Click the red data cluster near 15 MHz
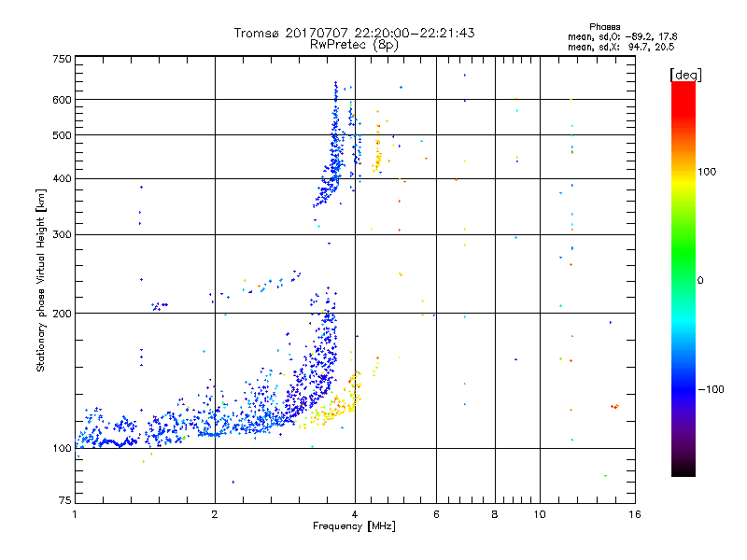 click(x=614, y=406)
